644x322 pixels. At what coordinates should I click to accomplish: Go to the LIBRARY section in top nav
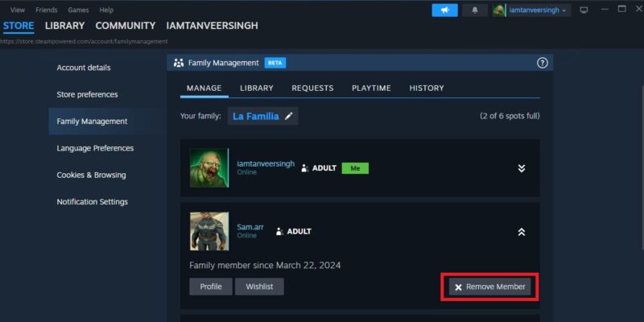65,26
